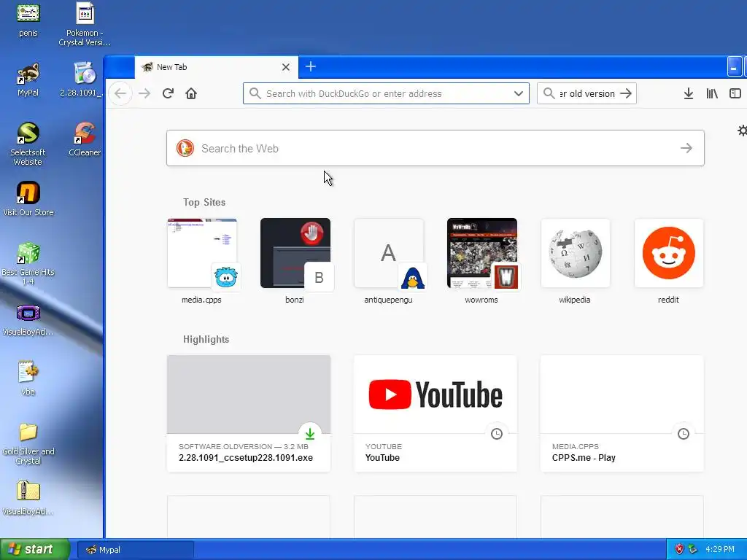Open the YouTube highlight card
Viewport: 747px width, 560px height.
436,413
